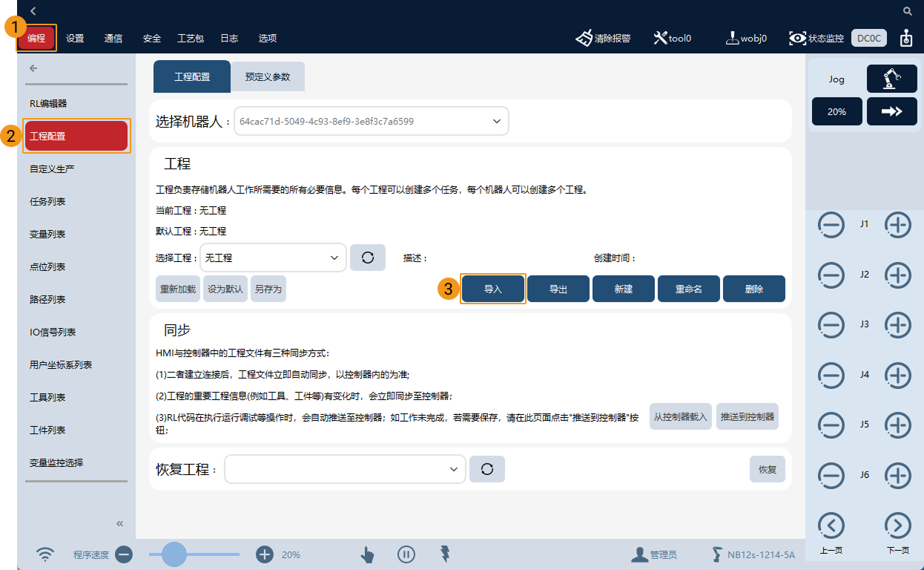Click the pause button in bottom bar
This screenshot has width=924, height=570.
(x=406, y=554)
